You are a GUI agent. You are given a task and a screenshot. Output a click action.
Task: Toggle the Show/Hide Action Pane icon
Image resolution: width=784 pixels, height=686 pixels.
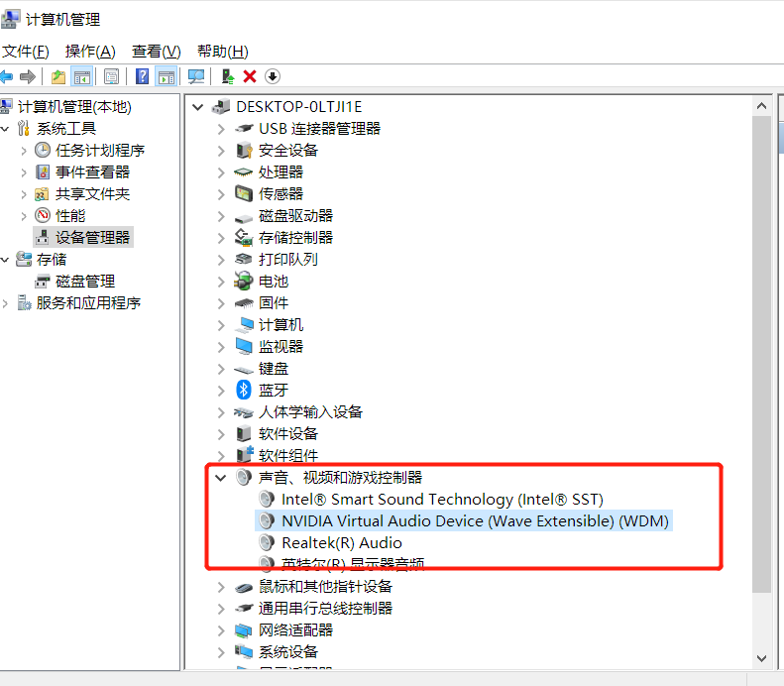tap(166, 77)
